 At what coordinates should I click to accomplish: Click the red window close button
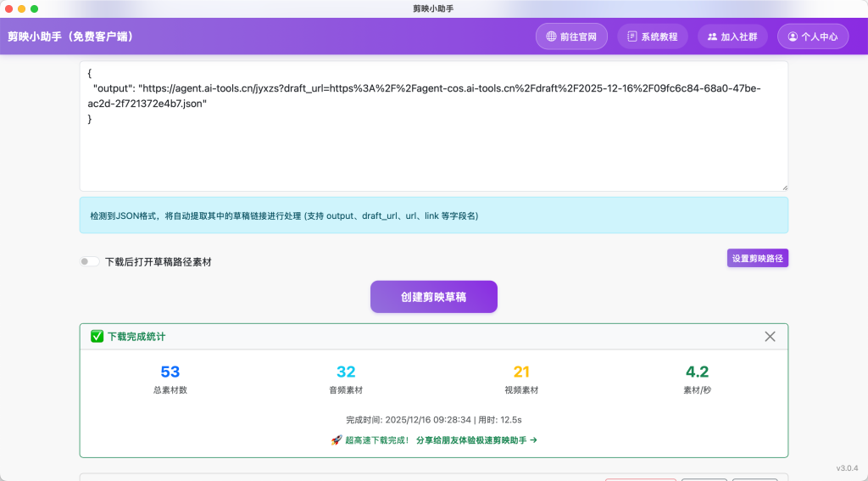tap(8, 8)
